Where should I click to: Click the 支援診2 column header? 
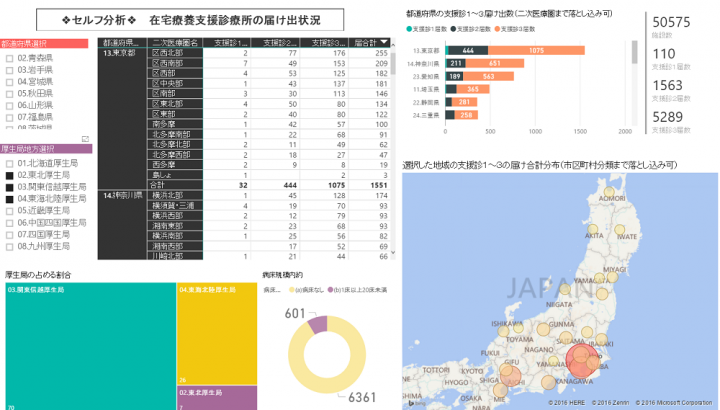pos(273,43)
